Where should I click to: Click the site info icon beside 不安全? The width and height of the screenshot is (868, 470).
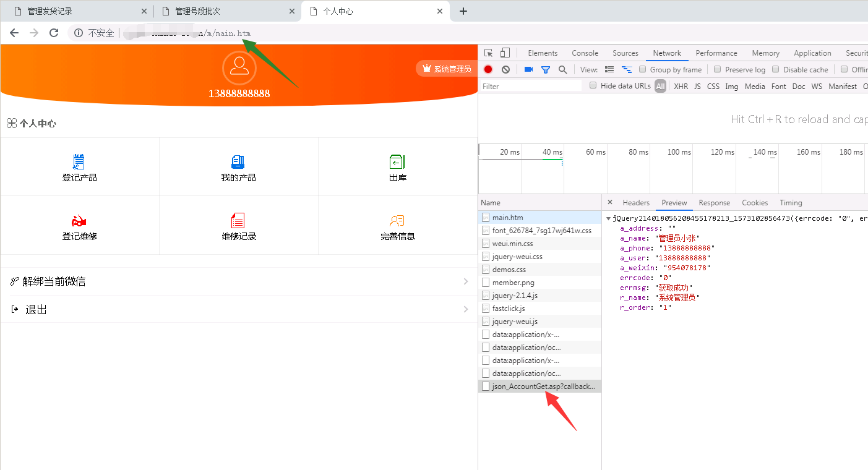click(x=79, y=33)
